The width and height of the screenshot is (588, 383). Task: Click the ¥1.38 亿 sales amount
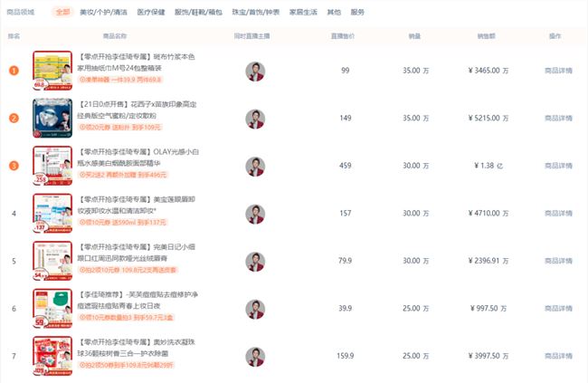(x=488, y=166)
